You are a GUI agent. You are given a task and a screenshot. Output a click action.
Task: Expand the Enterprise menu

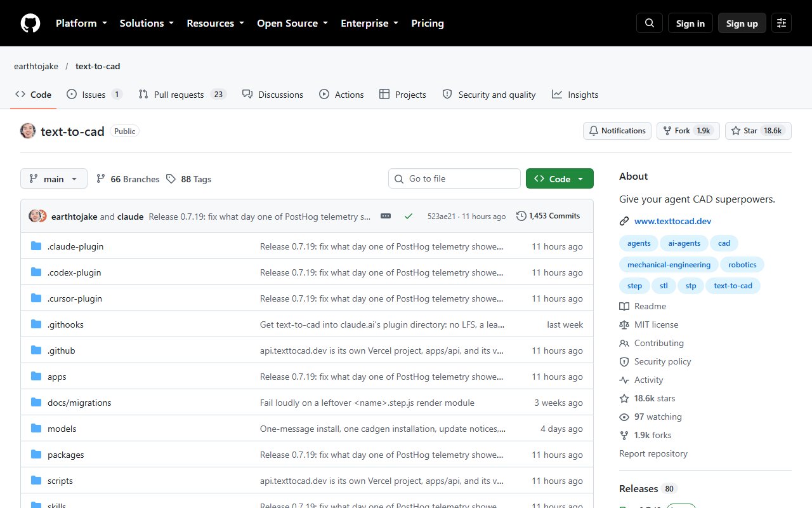point(370,23)
